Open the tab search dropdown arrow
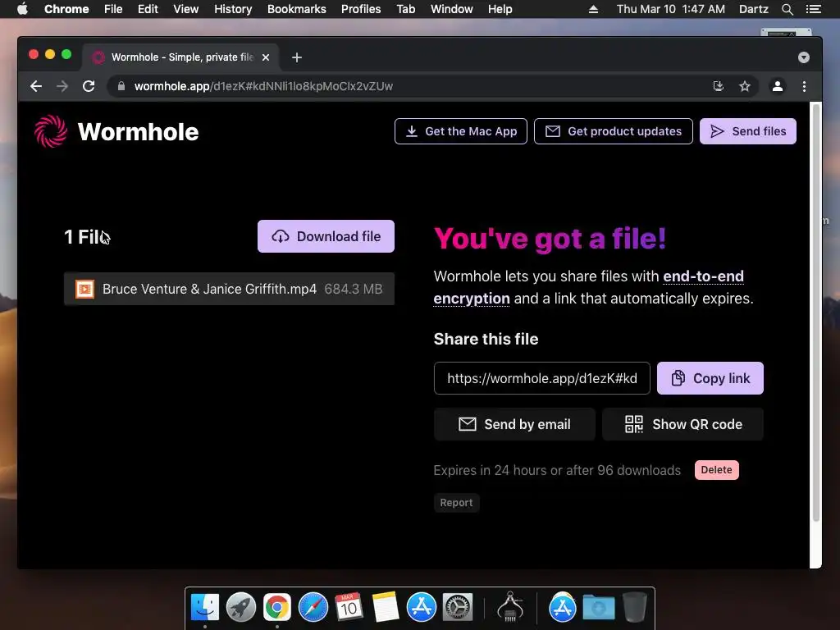Screen dimensions: 840x630 coord(804,57)
